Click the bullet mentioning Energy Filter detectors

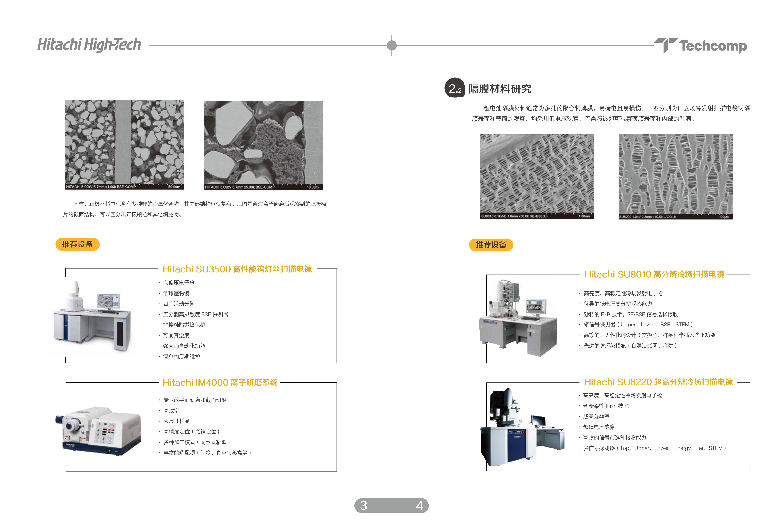652,448
